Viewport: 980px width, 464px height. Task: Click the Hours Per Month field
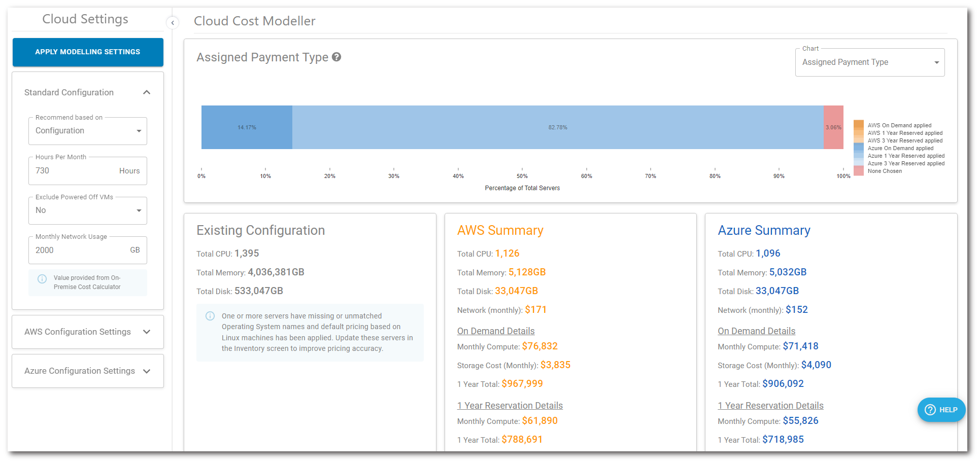click(76, 171)
